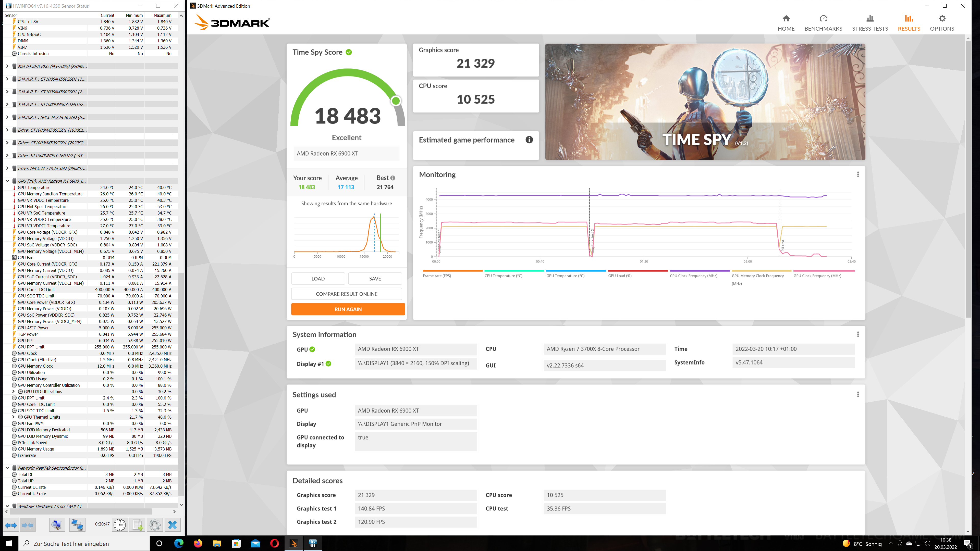Image resolution: width=980 pixels, height=551 pixels.
Task: Click the expand columns blue arrows icon
Action: point(11,525)
